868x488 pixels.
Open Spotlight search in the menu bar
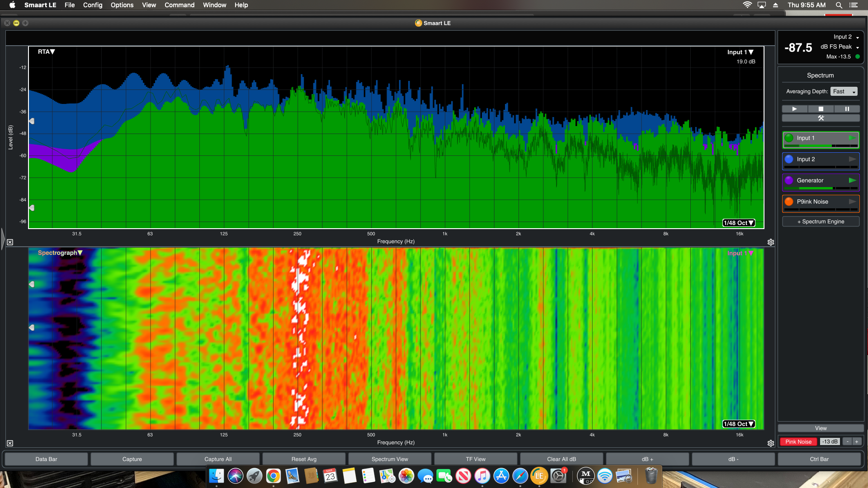pyautogui.click(x=839, y=5)
